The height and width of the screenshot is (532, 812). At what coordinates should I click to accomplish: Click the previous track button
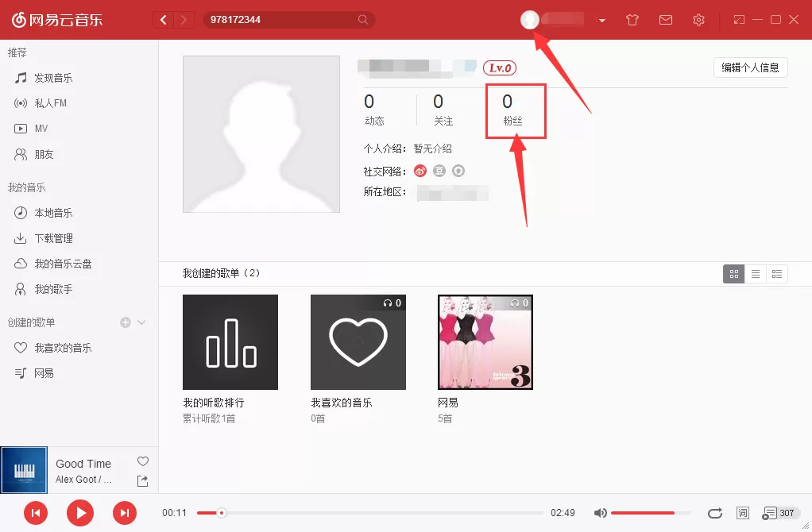point(36,513)
